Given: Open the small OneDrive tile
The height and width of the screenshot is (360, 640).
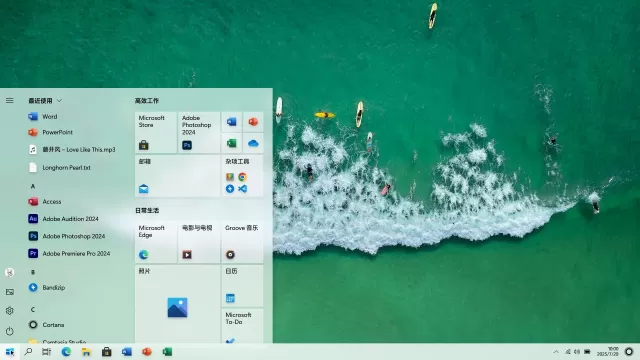Looking at the screenshot, I should [253, 143].
